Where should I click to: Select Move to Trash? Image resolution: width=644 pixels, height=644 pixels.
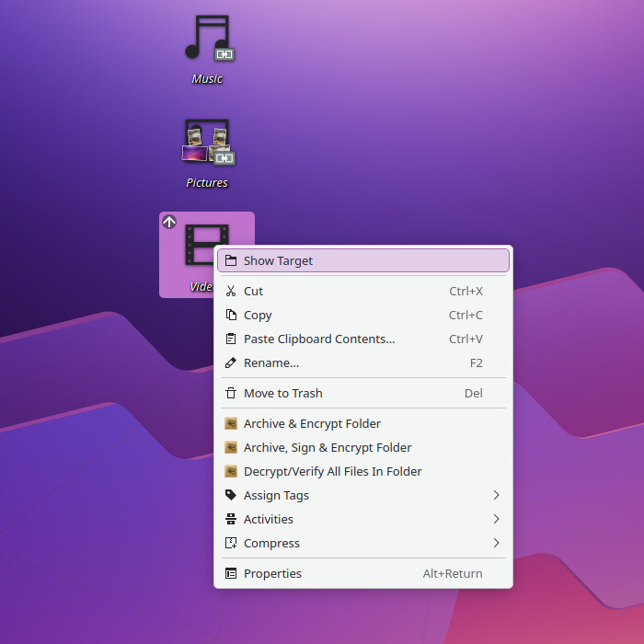363,393
